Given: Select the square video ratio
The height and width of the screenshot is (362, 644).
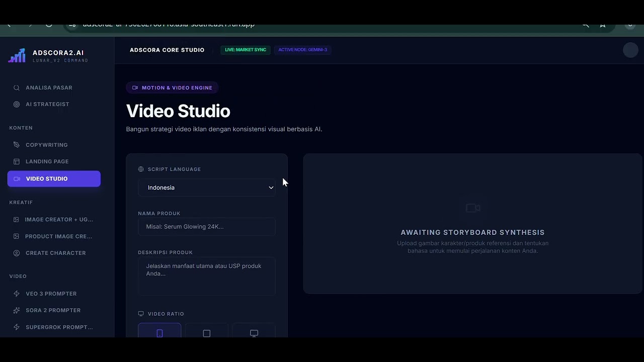Looking at the screenshot, I should (x=207, y=331).
